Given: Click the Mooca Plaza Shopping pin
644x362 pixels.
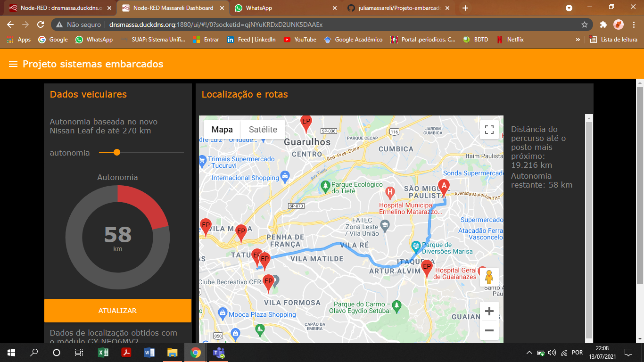Looking at the screenshot, I should 223,313.
